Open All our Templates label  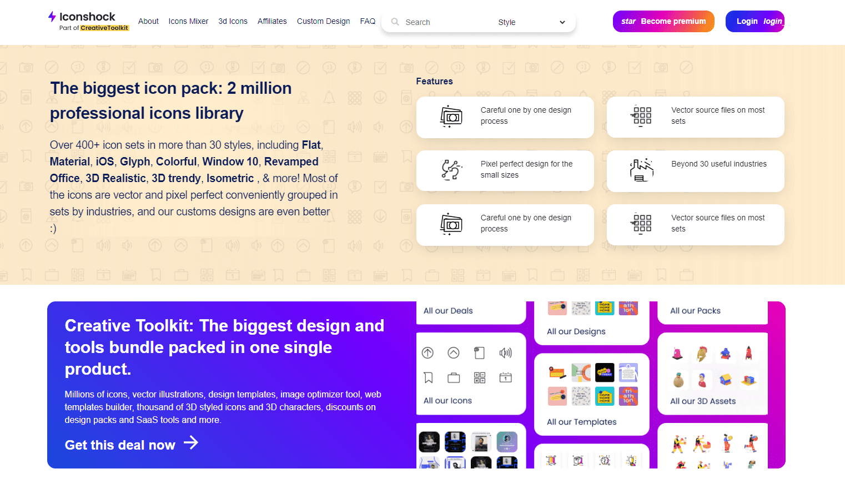582,422
